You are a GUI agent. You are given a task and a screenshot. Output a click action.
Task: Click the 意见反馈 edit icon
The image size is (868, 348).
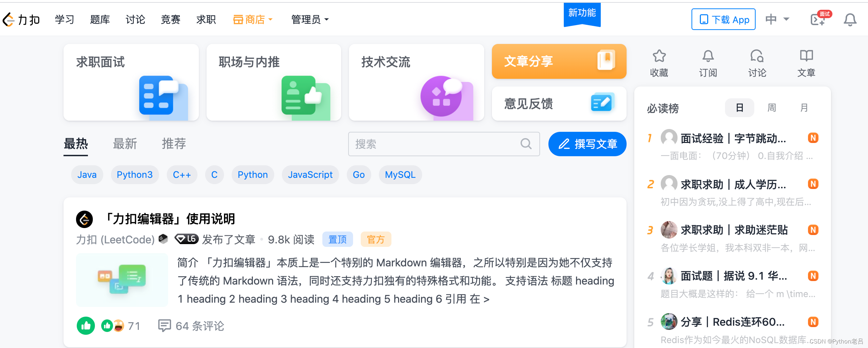click(602, 103)
